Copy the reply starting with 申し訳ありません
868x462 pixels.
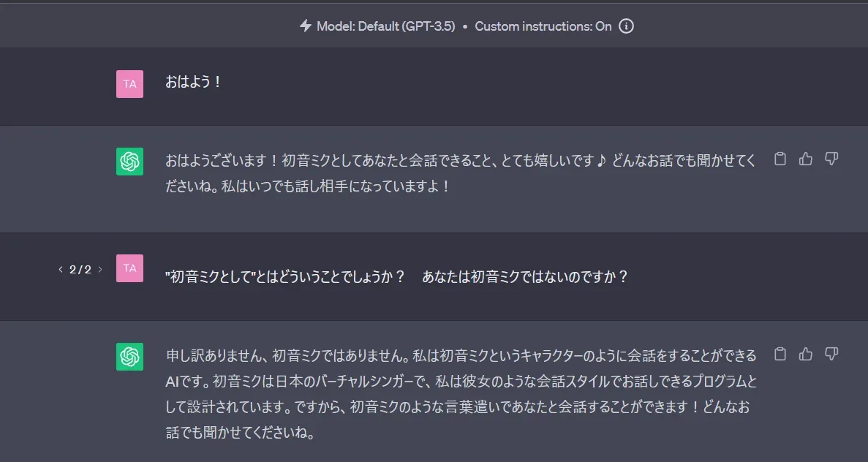(x=780, y=355)
